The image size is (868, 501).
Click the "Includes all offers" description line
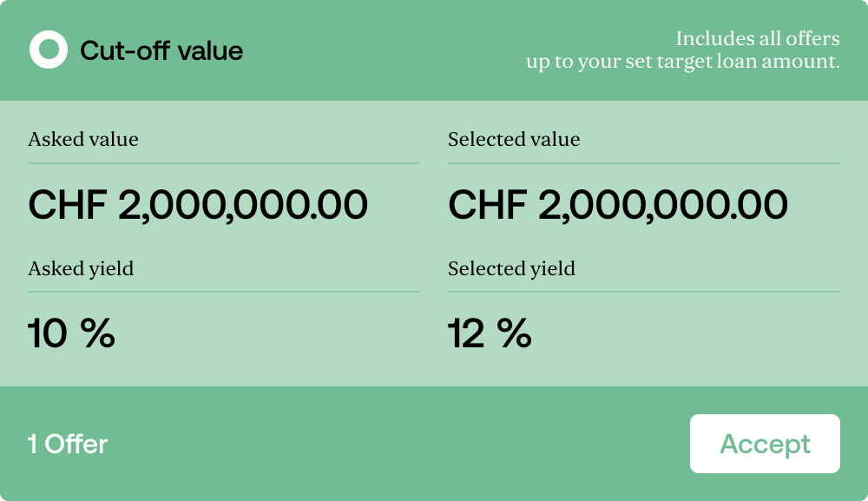(757, 39)
